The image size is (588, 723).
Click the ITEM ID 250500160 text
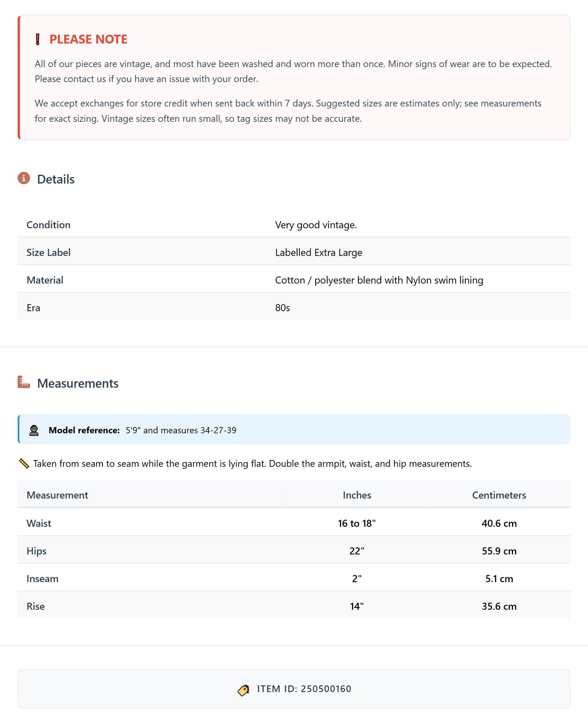[x=304, y=689]
